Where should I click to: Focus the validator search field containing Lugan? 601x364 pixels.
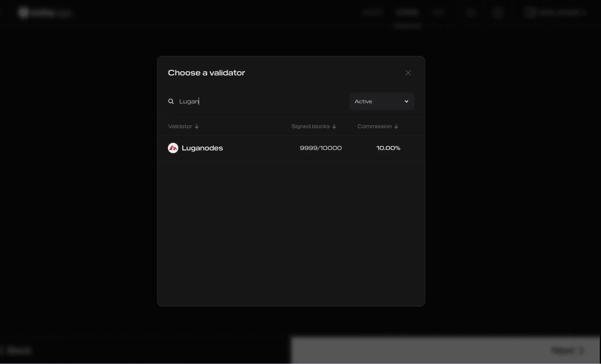coord(256,101)
